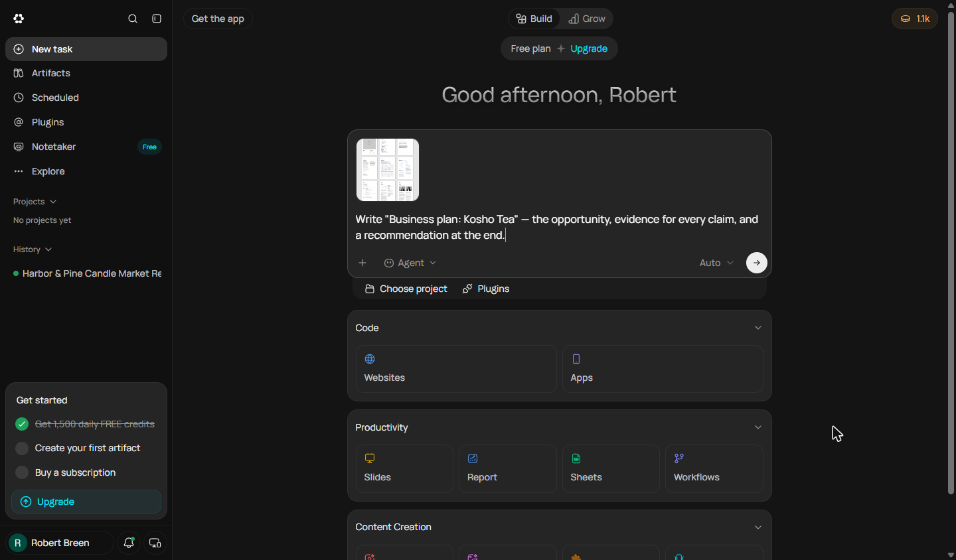Toggle the Buy a subscription circle

[22, 472]
